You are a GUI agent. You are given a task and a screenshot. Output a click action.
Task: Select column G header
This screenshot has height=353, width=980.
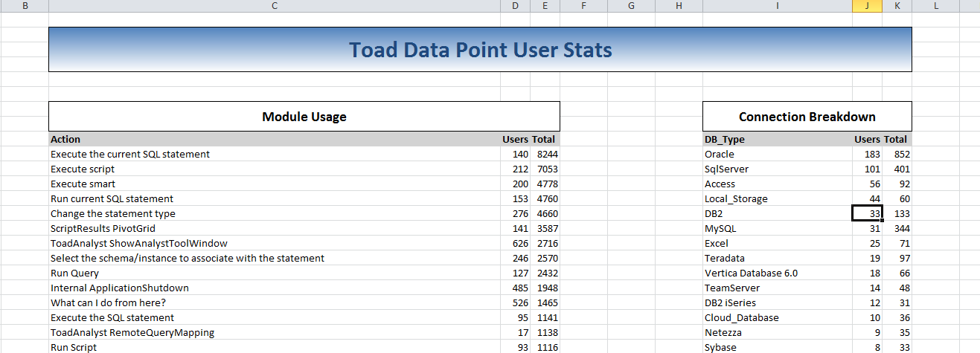coord(631,6)
